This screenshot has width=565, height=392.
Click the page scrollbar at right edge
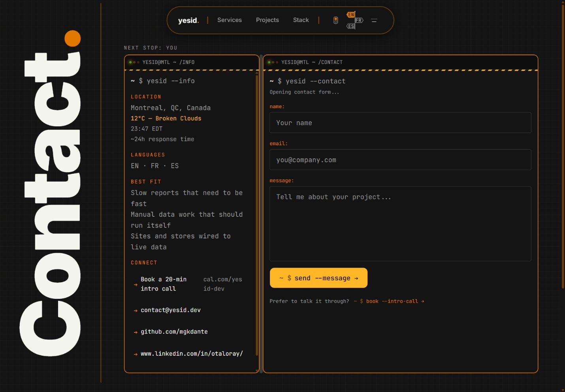click(x=563, y=146)
